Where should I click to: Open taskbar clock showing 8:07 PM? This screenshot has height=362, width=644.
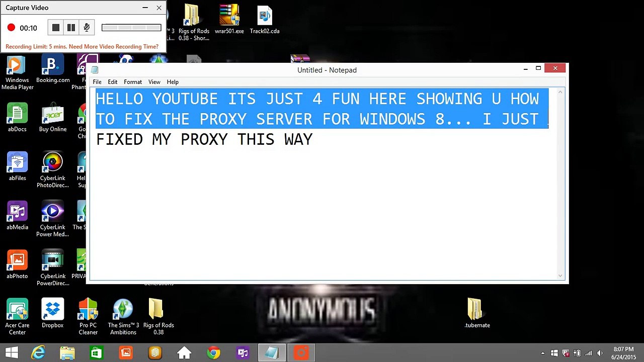click(x=623, y=353)
